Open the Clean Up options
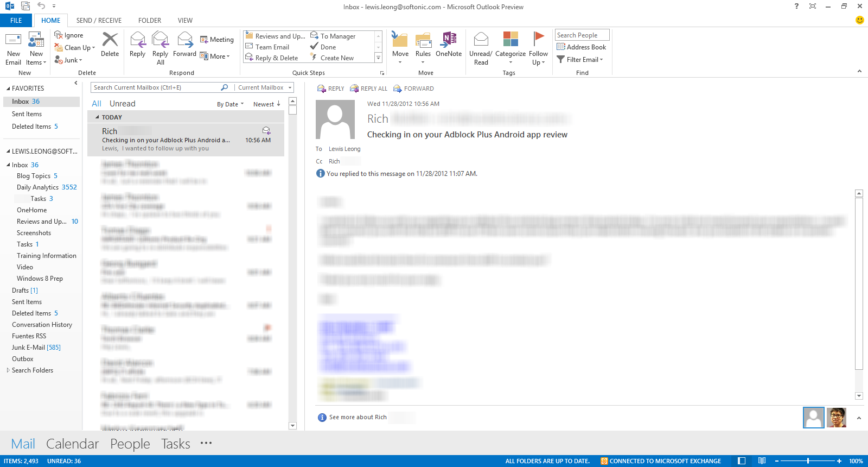Screen dimensions: 868x467 tap(75, 48)
